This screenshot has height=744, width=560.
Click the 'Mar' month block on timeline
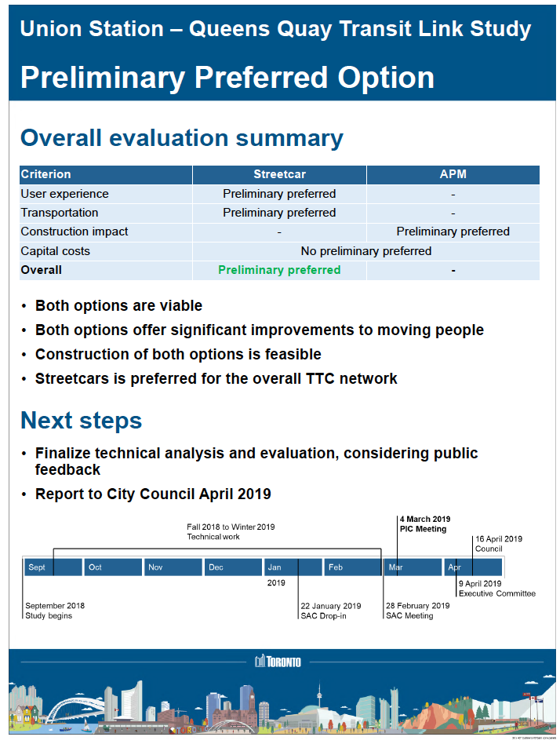[413, 567]
